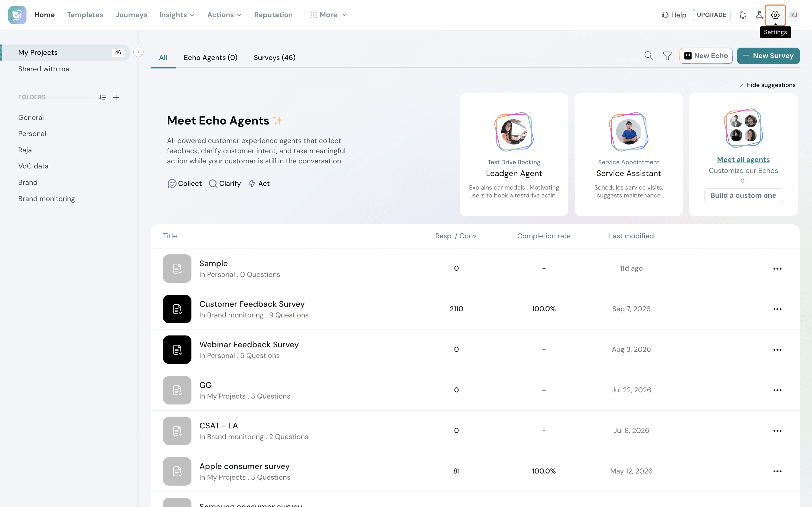Click the sort folders icon
This screenshot has width=812, height=507.
[103, 97]
